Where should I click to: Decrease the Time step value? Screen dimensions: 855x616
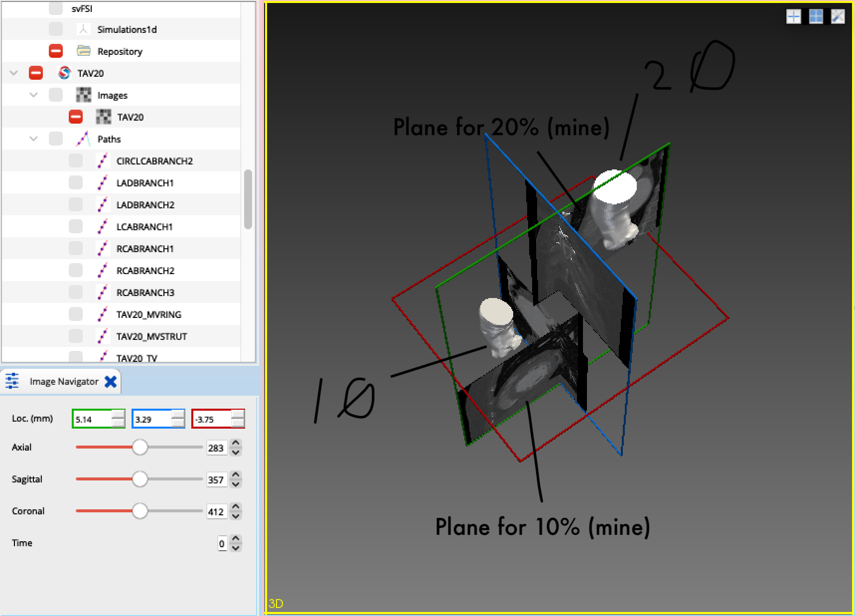[236, 548]
